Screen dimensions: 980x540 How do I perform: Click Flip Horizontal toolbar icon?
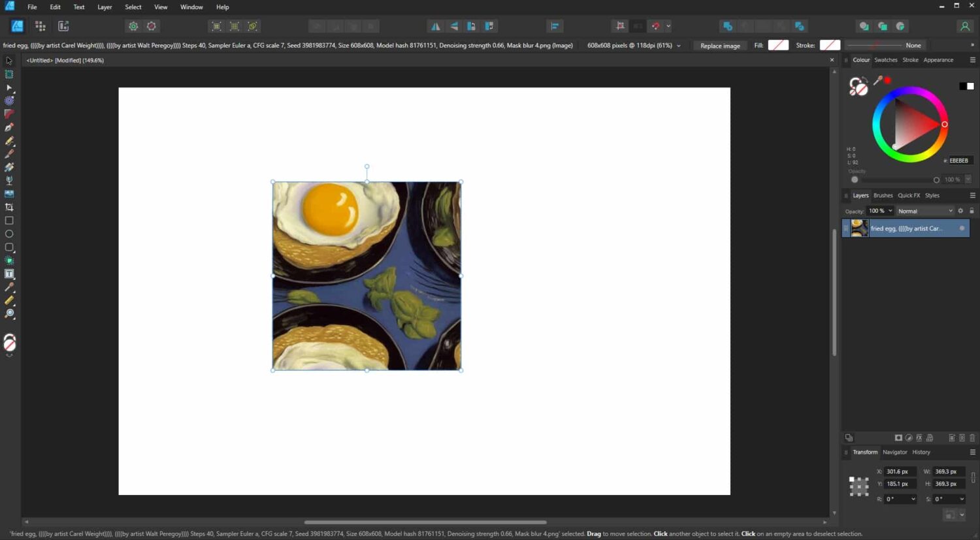(435, 26)
